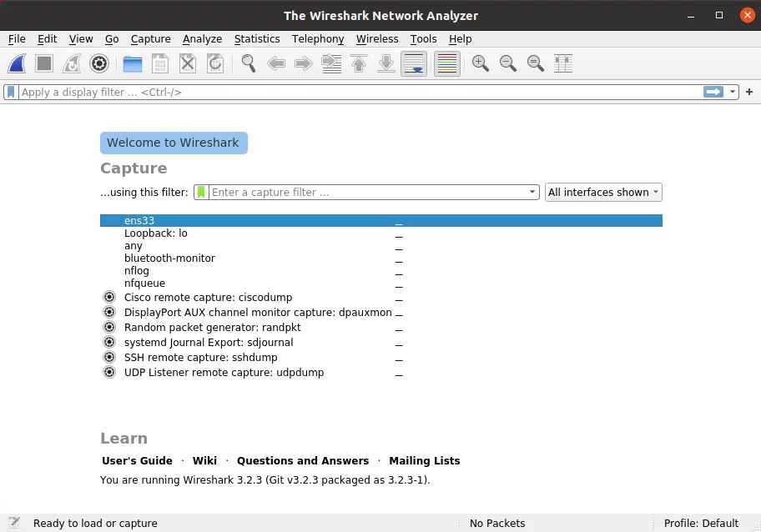Click capture filter green bookmark icon
The height and width of the screenshot is (532, 761).
point(201,193)
